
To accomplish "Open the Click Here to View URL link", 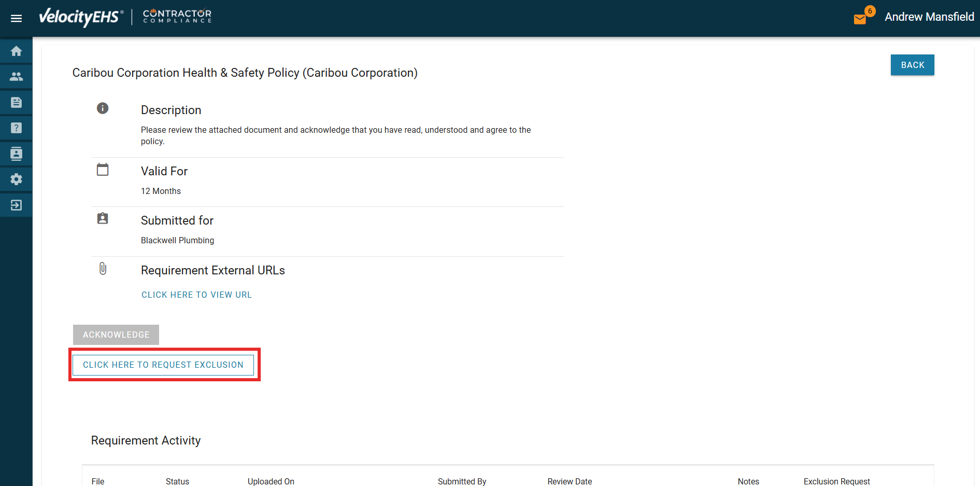I will 196,295.
